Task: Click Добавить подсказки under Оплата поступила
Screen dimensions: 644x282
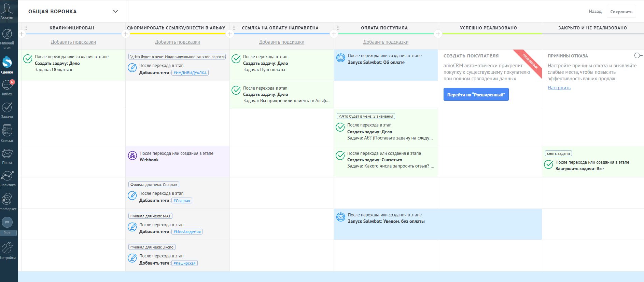Action: 386,42
